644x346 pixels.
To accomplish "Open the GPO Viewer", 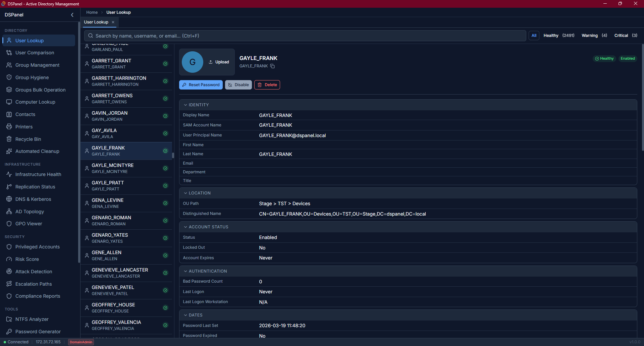I will [28, 224].
